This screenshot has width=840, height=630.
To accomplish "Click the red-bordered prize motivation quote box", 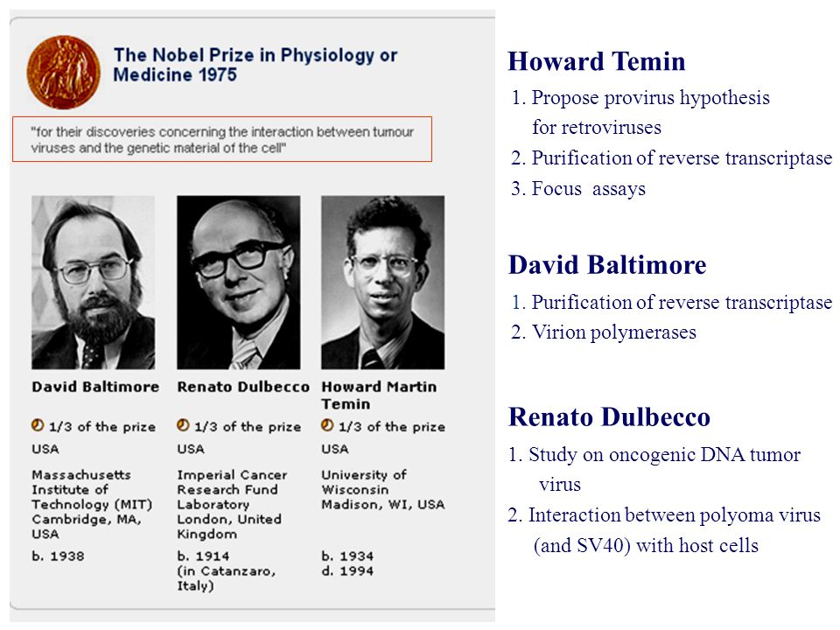I will click(x=222, y=139).
